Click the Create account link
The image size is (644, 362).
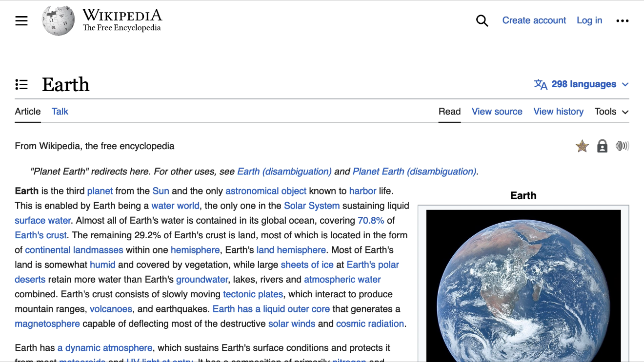point(534,20)
